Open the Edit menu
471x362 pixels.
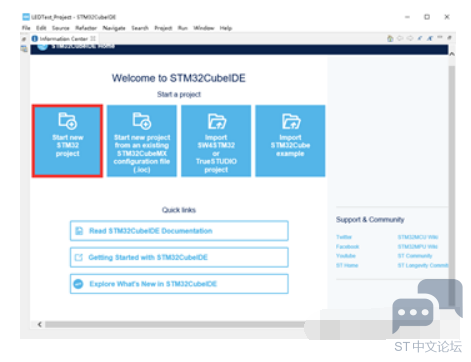[x=41, y=28]
